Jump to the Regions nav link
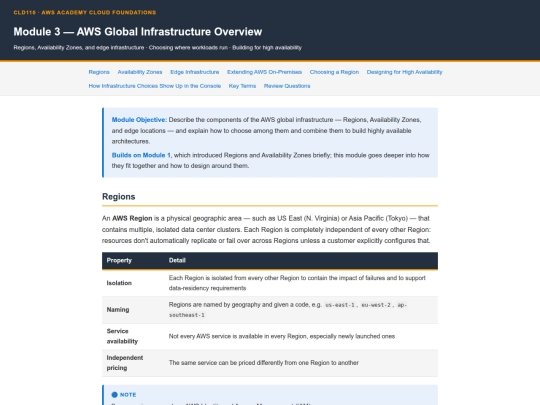 point(99,72)
